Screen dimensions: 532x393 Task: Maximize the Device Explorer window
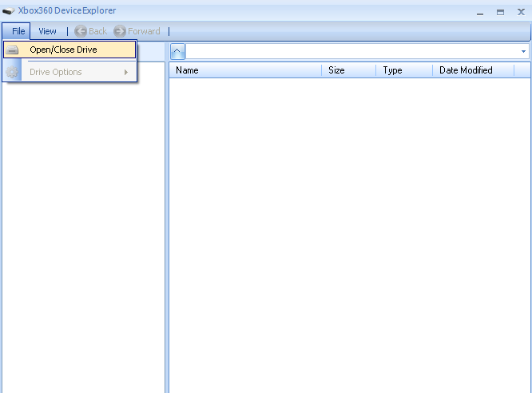click(x=500, y=12)
